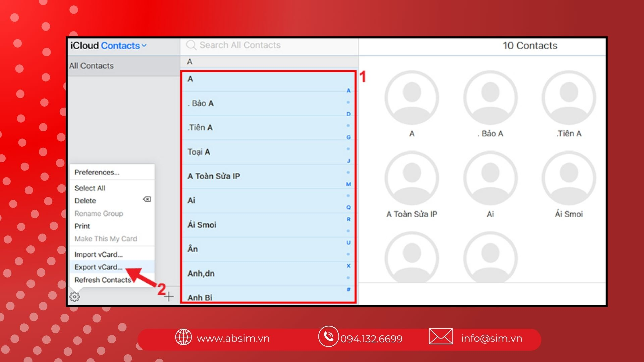Viewport: 644px width, 362px height.
Task: Choose Make This My Card entry
Action: pos(112,239)
